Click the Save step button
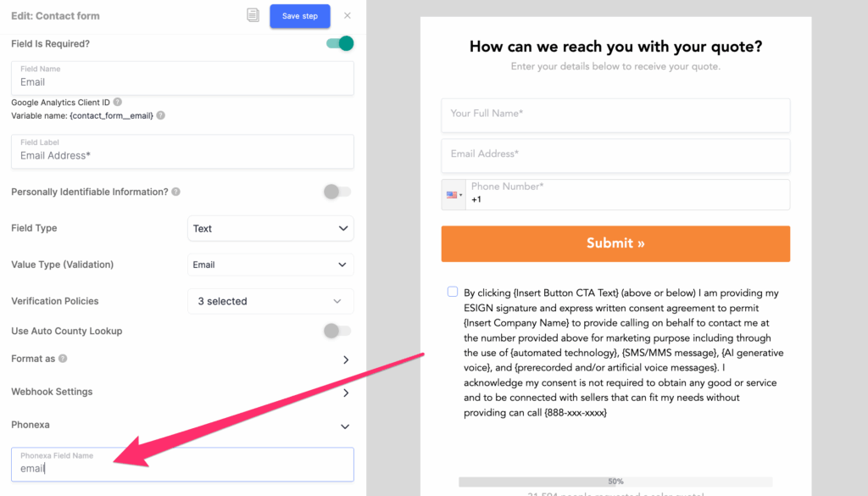Viewport: 868px width, 496px height. (299, 15)
